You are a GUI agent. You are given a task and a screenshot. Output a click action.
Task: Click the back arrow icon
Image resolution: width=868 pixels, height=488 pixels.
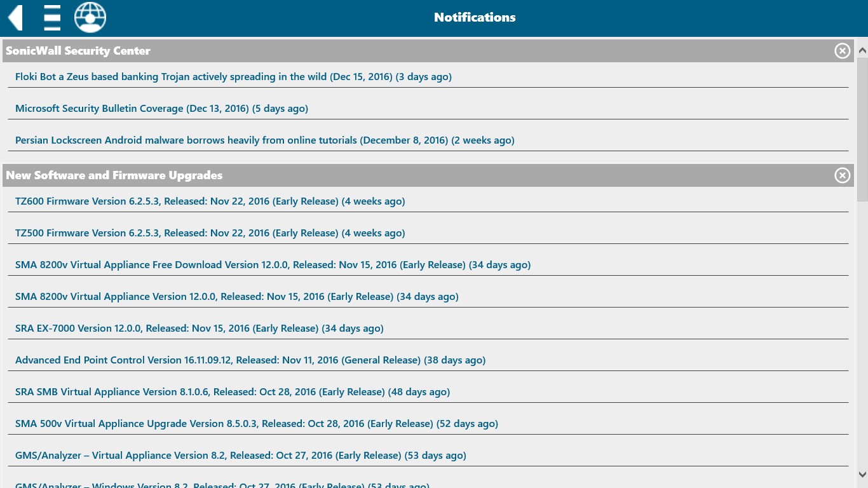pos(13,17)
